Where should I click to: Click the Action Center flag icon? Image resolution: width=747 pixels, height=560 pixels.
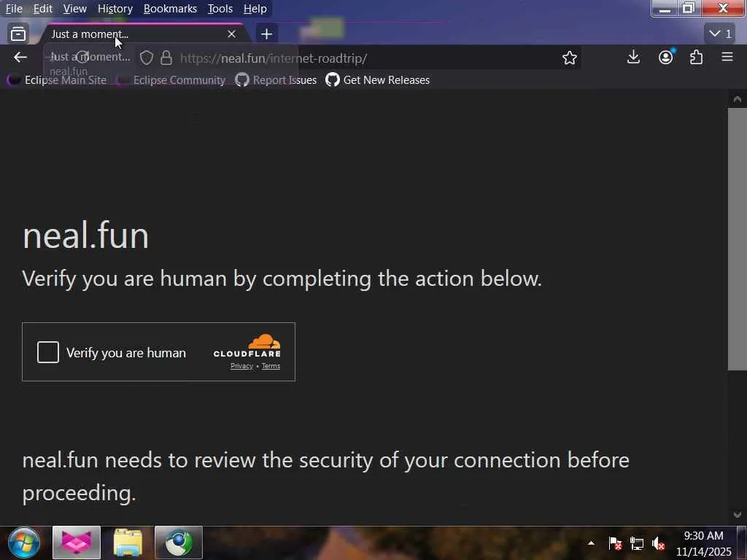[614, 543]
